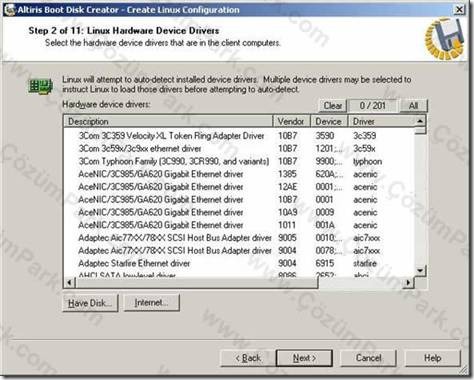The height and width of the screenshot is (380, 474).
Task: Click the network card icon beside instructions
Action: click(40, 87)
